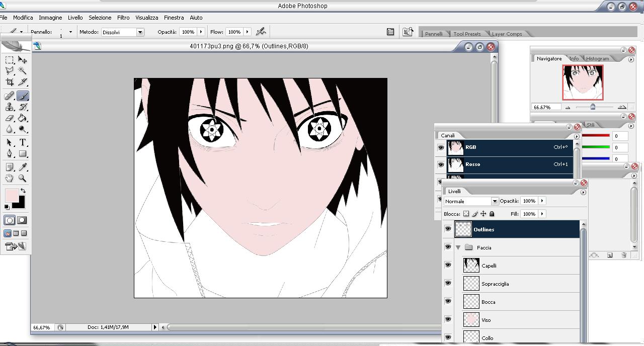Viewport: 644px width, 346px height.
Task: Select the Zoom magnifier tool
Action: pos(23,178)
